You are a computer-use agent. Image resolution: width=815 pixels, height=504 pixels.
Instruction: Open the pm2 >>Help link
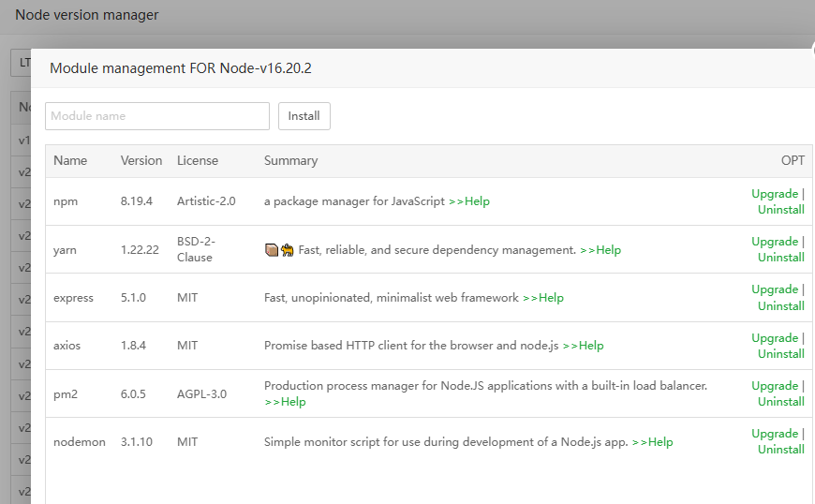pyautogui.click(x=286, y=402)
